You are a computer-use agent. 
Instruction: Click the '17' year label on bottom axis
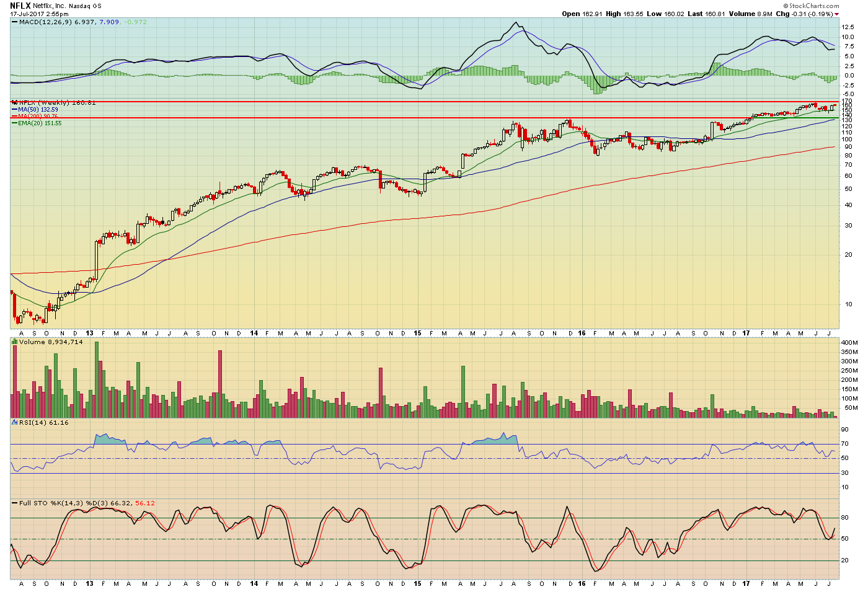tap(746, 583)
